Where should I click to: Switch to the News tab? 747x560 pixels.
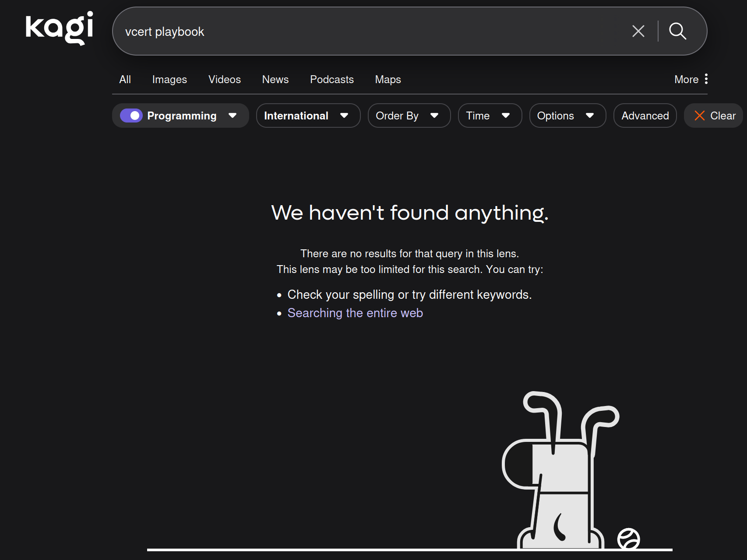(x=275, y=79)
